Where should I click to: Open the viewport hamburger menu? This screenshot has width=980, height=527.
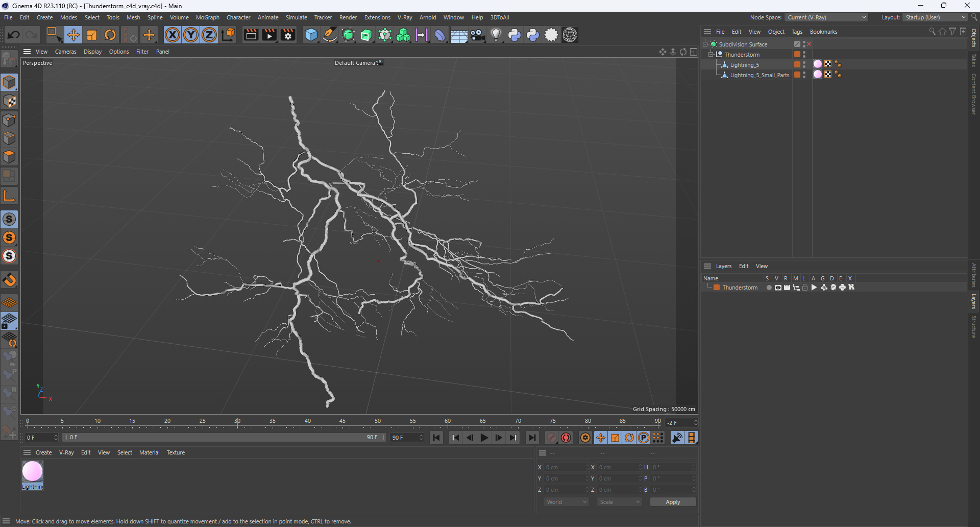click(x=27, y=52)
